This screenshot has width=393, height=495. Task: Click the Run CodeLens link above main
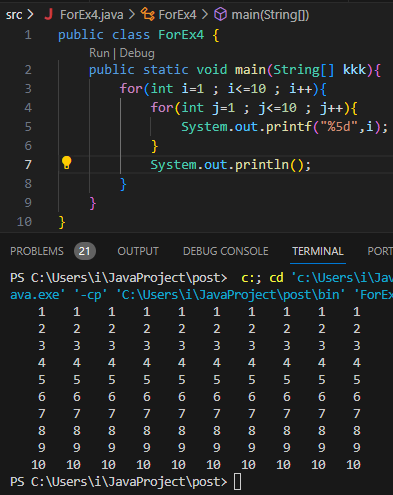coord(99,53)
